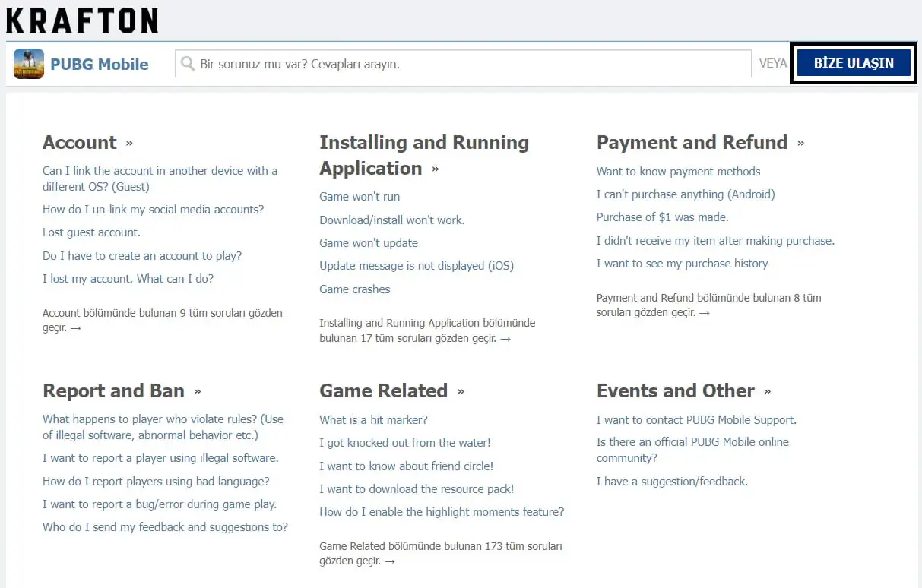Open the Report and Ban category

pyautogui.click(x=113, y=391)
